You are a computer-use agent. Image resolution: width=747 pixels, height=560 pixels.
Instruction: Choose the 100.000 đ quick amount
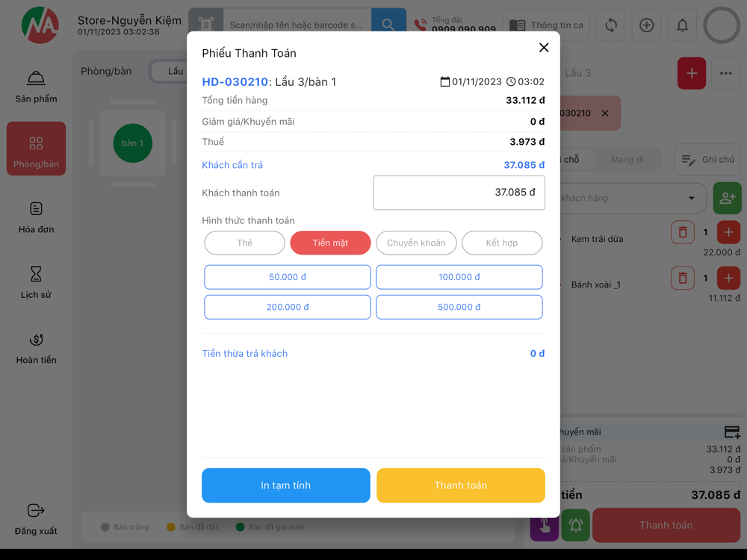459,277
